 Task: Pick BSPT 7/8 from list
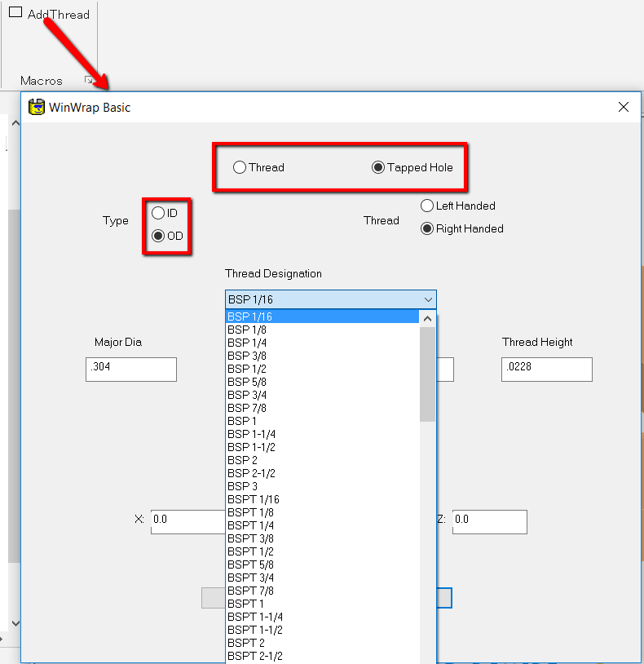coord(323,591)
